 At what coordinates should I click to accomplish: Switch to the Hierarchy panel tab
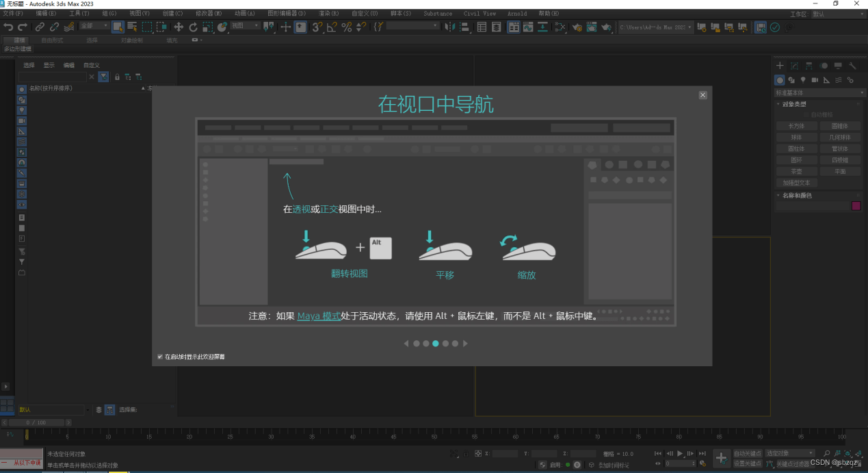point(809,66)
